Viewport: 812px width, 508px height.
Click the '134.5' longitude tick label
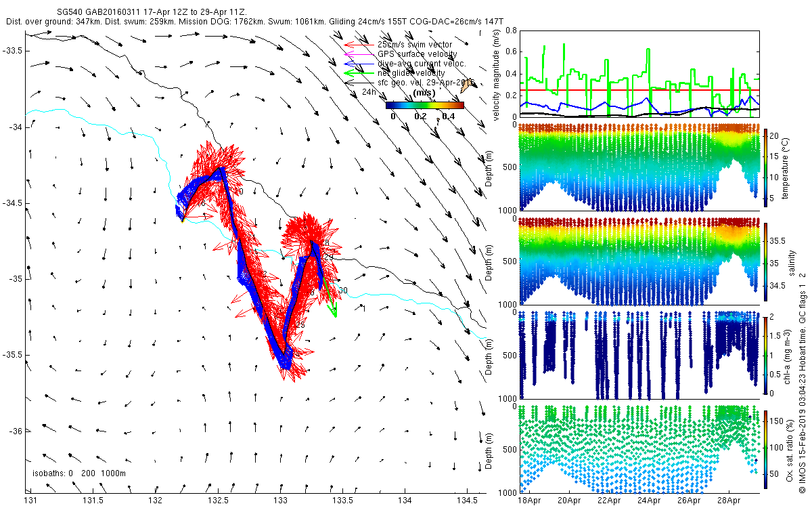coord(467,500)
